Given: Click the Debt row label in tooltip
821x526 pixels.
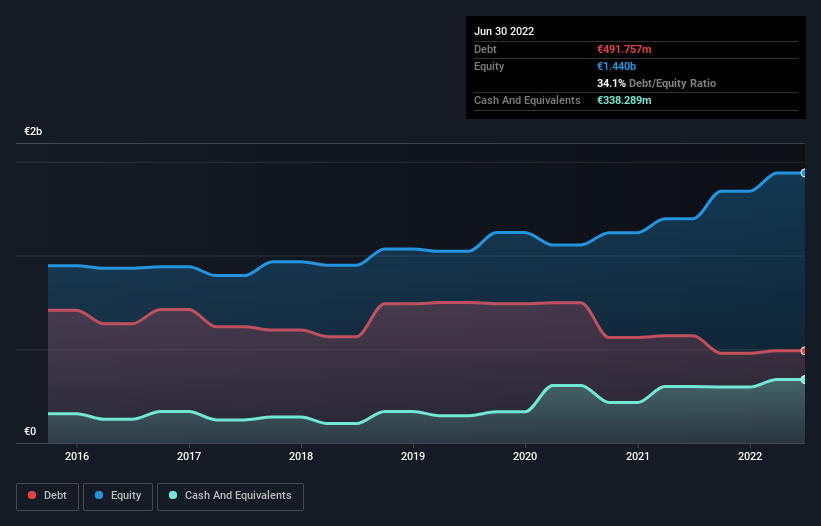Looking at the screenshot, I should pyautogui.click(x=485, y=49).
